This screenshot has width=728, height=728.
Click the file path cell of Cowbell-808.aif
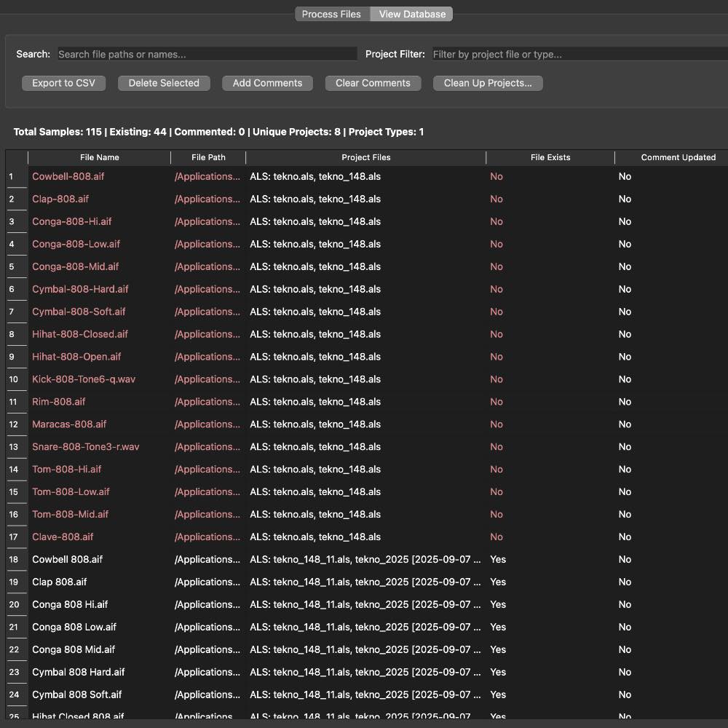click(207, 176)
